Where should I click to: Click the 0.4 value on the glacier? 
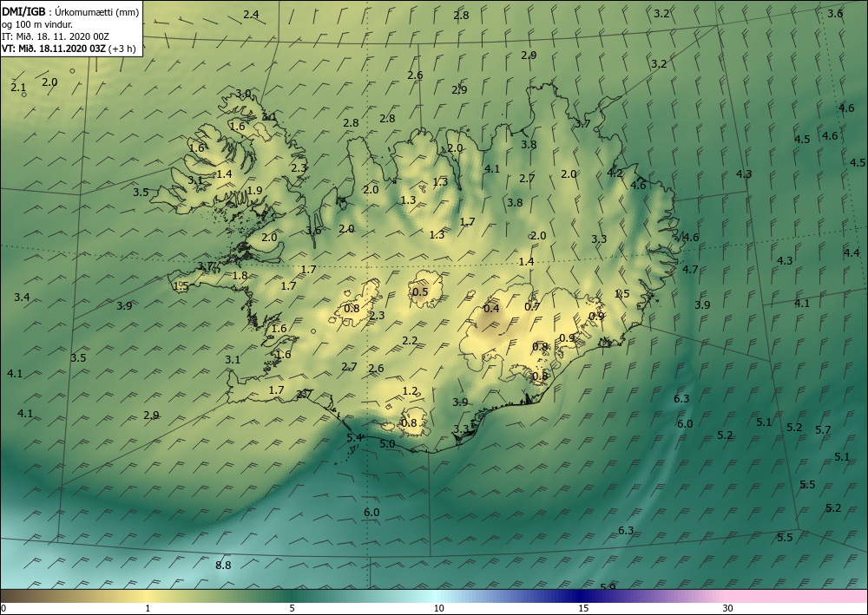tap(491, 309)
